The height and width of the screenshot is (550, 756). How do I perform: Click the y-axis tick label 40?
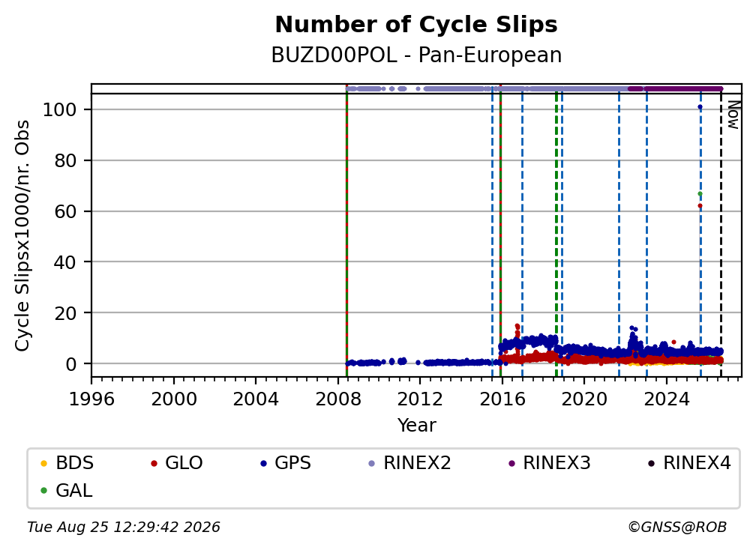pos(65,262)
